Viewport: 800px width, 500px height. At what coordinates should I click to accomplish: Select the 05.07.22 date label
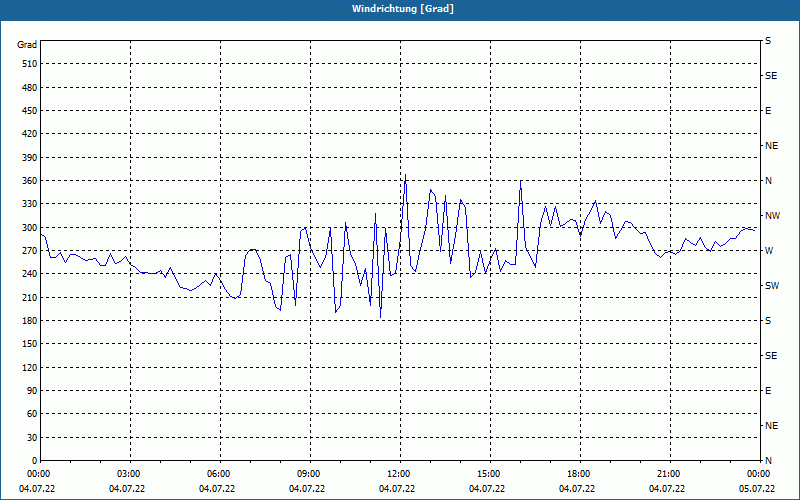pos(757,489)
